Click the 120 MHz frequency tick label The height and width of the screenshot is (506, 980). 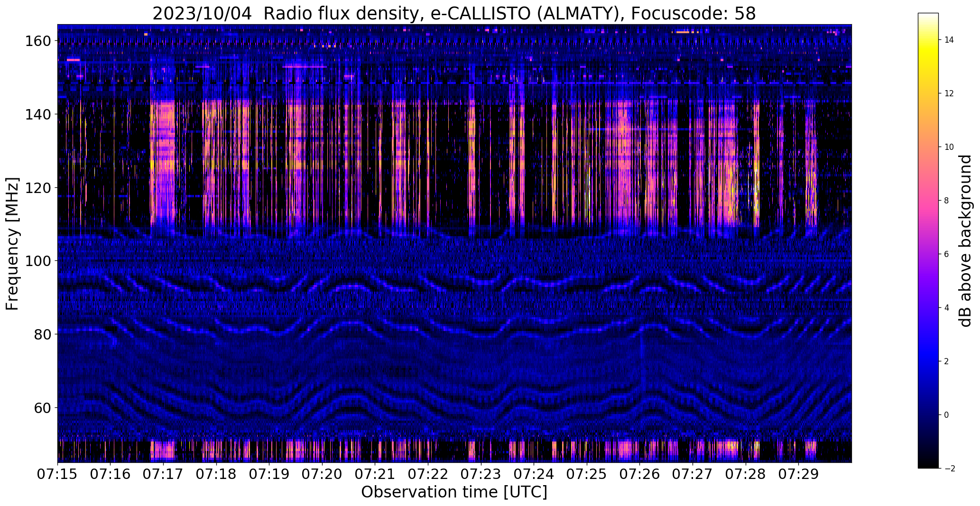coord(37,188)
